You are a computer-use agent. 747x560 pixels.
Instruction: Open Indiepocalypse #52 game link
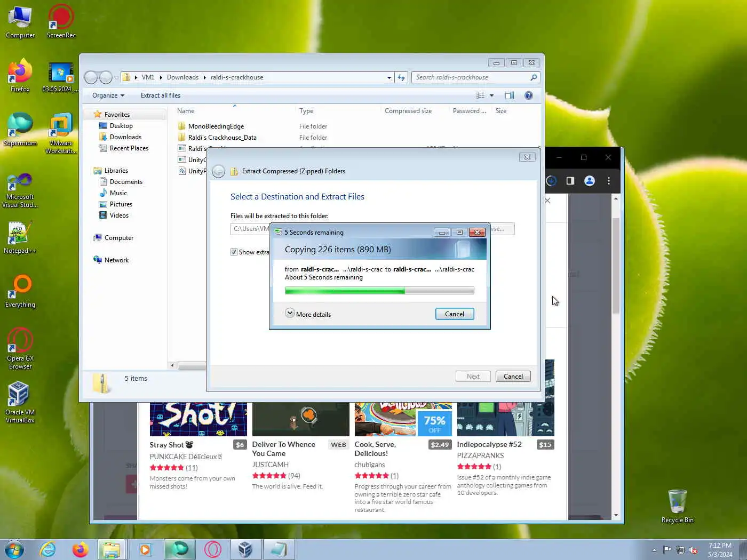pos(489,444)
